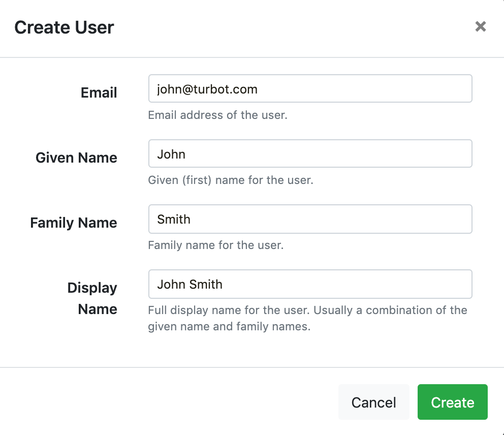The height and width of the screenshot is (435, 504).
Task: Click the Family Name label
Action: [74, 223]
